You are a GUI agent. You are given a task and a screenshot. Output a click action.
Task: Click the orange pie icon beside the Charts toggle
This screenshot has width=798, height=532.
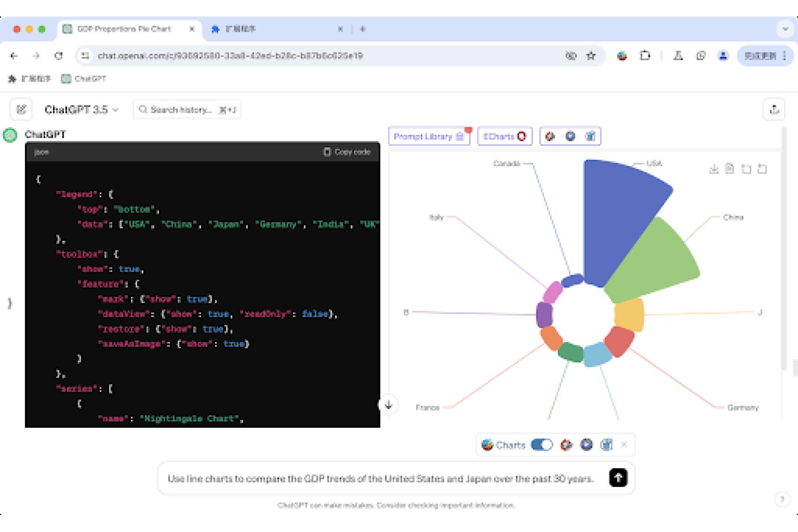pyautogui.click(x=567, y=445)
